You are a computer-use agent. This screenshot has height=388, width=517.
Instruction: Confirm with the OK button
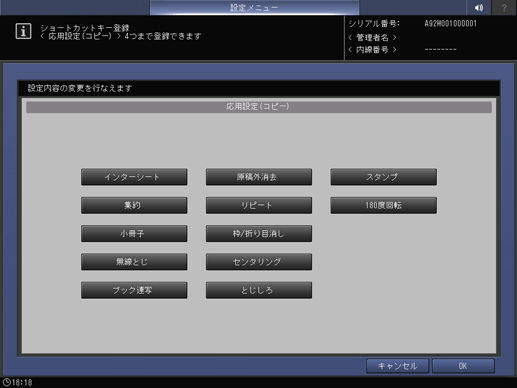(x=463, y=366)
